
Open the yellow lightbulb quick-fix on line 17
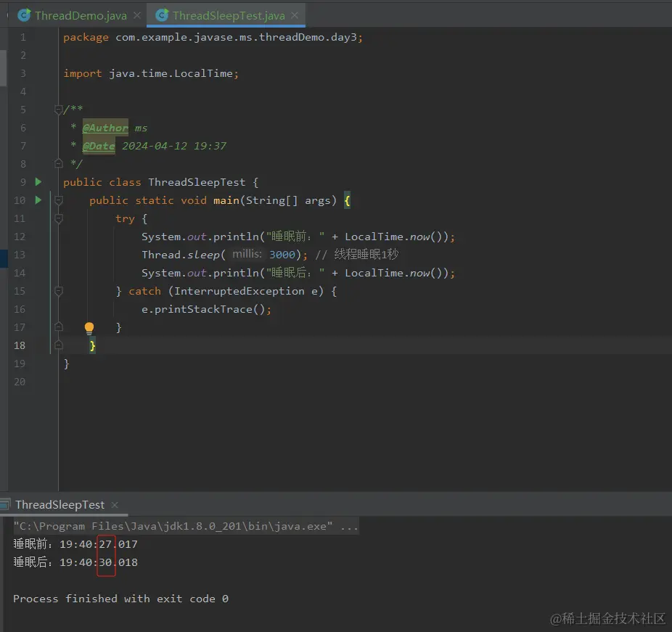click(x=89, y=328)
